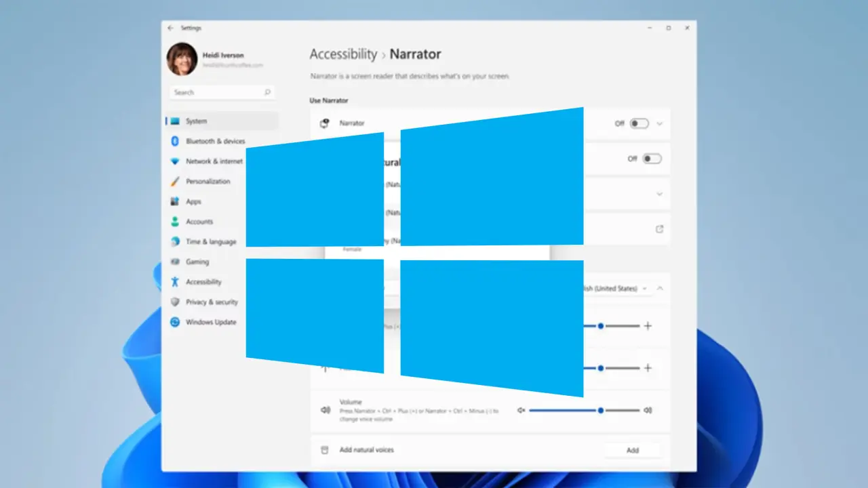Open the English (United States) language dropdown
The width and height of the screenshot is (868, 488).
point(610,289)
